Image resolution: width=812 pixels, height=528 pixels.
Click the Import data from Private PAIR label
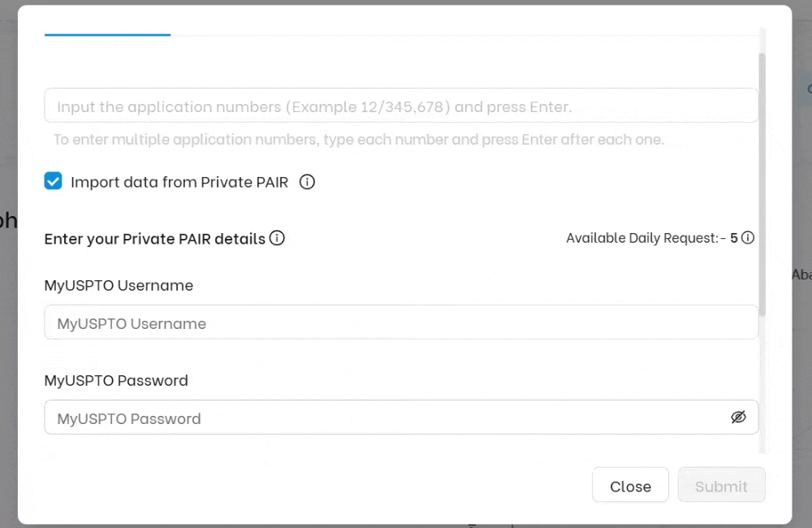point(179,182)
